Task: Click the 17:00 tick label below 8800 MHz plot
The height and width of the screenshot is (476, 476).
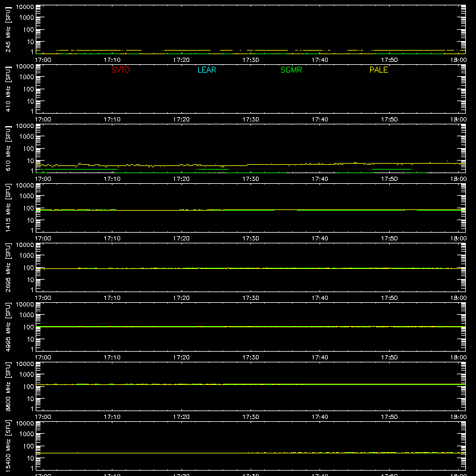Action: (x=43, y=417)
